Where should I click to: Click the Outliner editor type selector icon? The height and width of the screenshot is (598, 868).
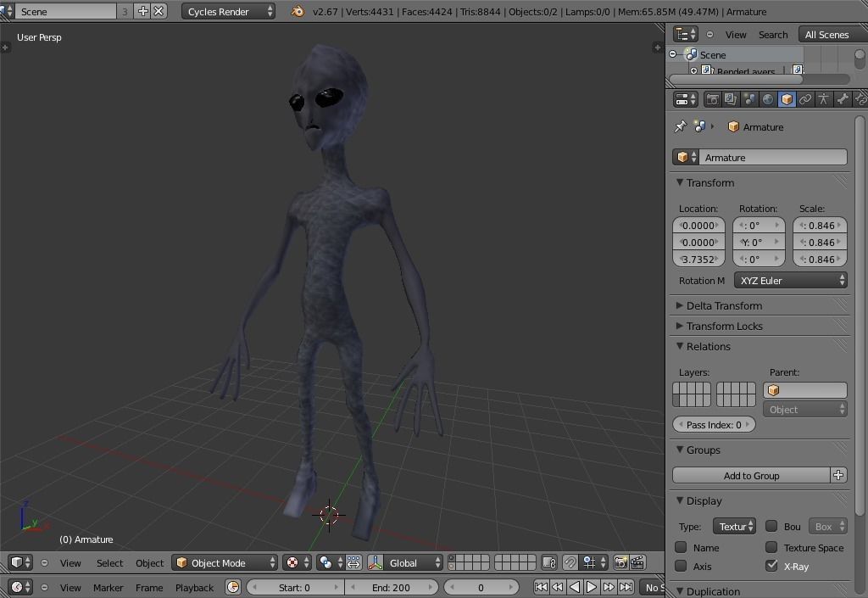[685, 34]
